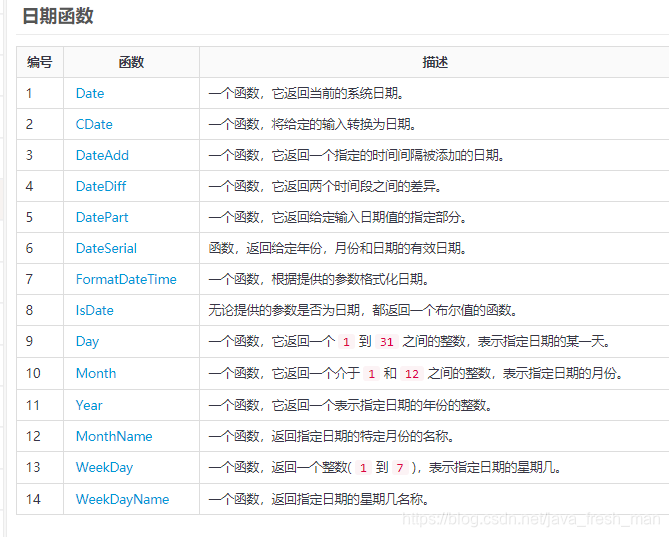
Task: Click description 返回指定日期的特定月份的名称
Action: (x=363, y=436)
